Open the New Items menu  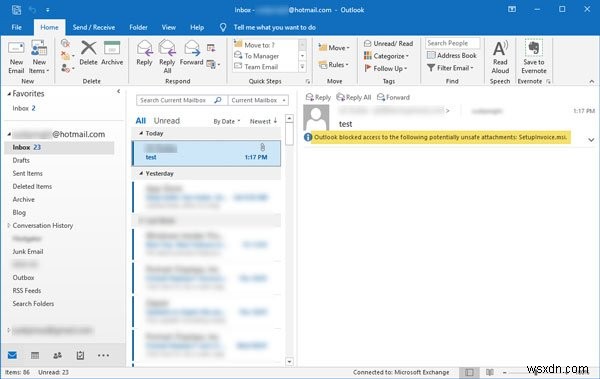tap(39, 57)
